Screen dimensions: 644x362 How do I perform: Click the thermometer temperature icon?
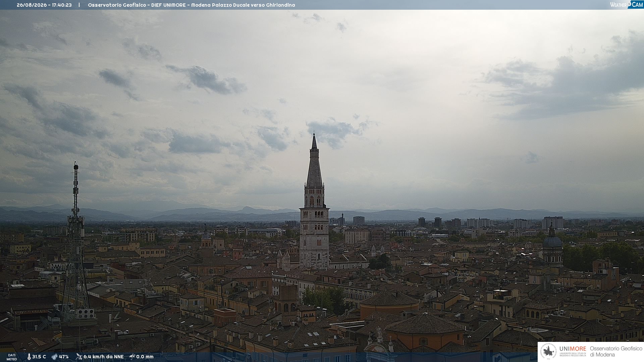29,357
